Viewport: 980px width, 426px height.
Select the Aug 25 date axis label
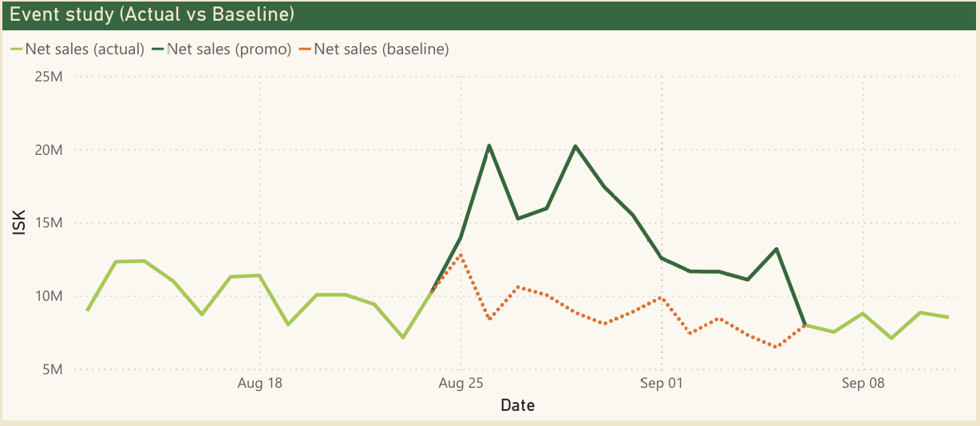[x=461, y=384]
